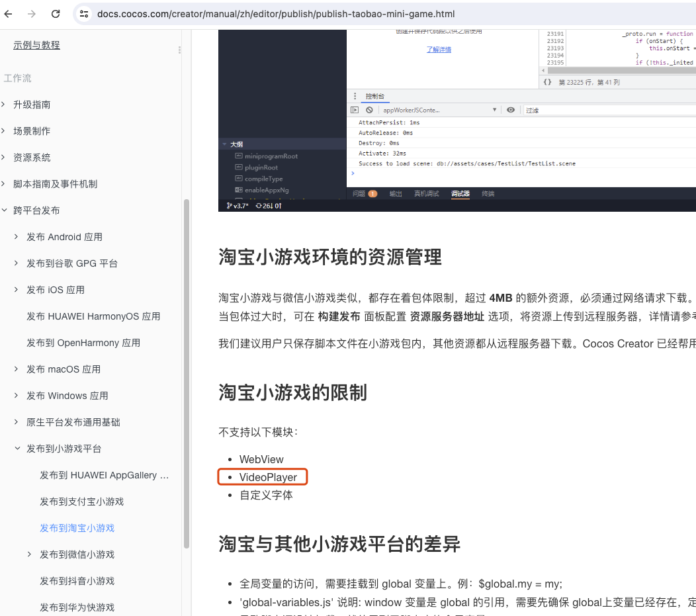Focus the docs.cocos.com URL address field
The image size is (696, 616).
[276, 14]
